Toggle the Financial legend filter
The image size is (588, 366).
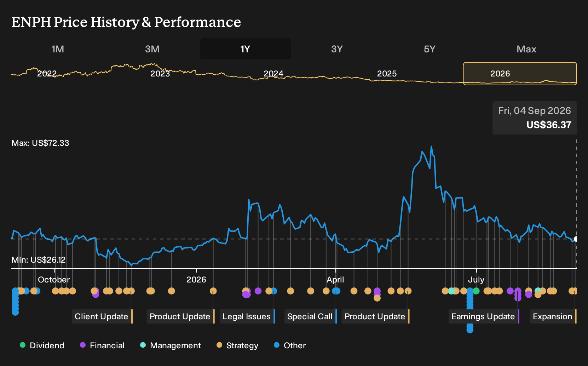click(x=102, y=345)
